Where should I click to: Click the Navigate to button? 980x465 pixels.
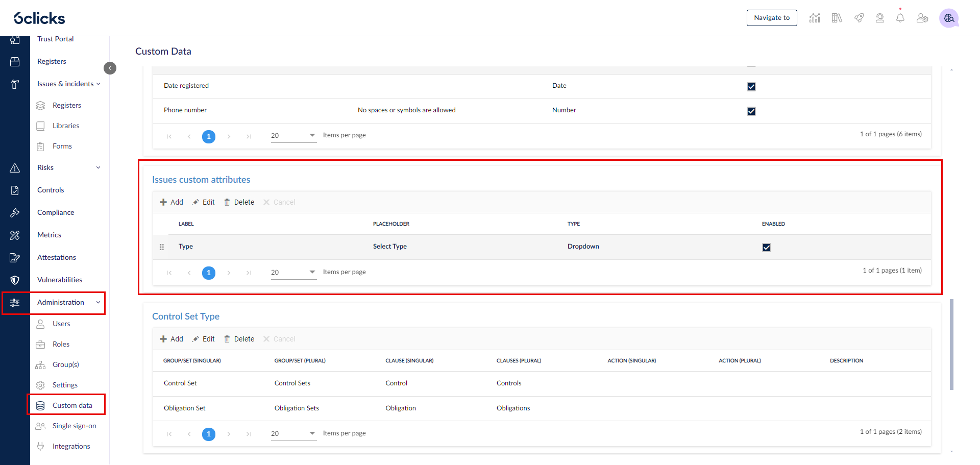[x=771, y=17]
